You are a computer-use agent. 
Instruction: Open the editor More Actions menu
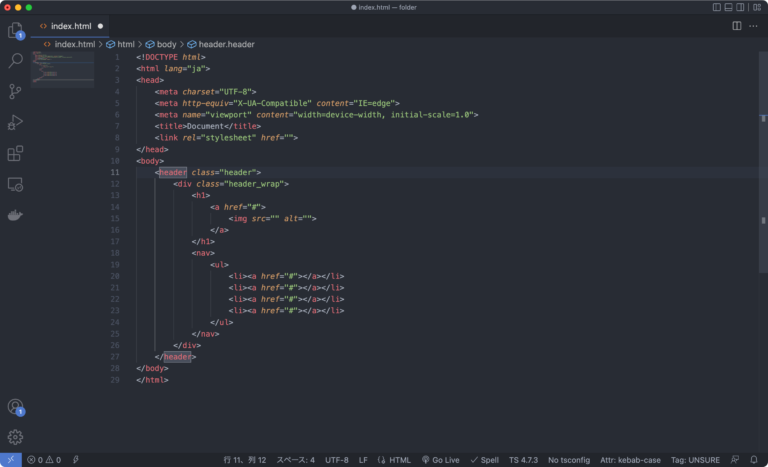pyautogui.click(x=753, y=26)
